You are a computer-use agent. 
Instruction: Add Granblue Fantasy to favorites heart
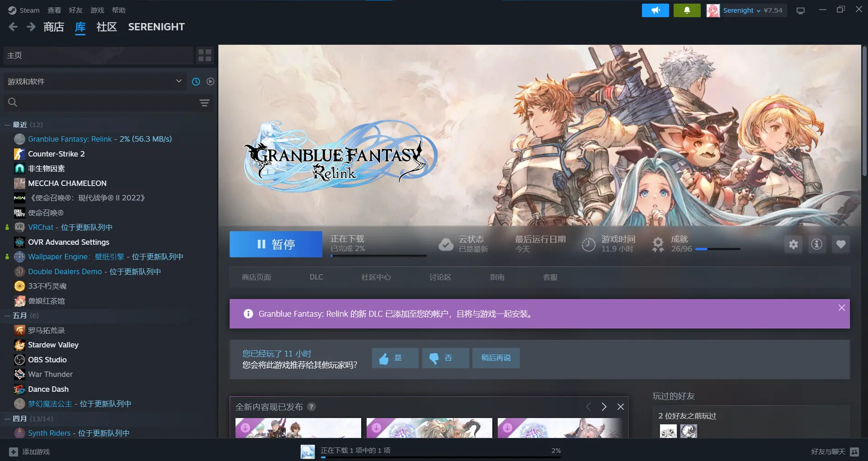point(841,244)
